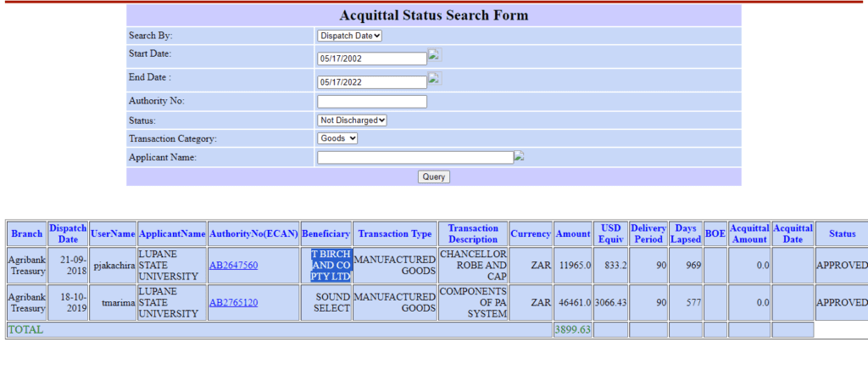868x376 pixels.
Task: Expand the Status dropdown showing Not Discharged
Action: 352,121
